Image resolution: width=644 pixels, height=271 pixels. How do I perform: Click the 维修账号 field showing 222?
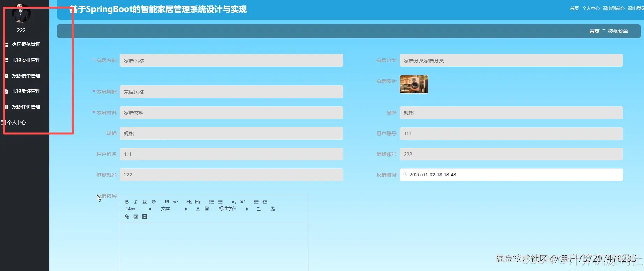pyautogui.click(x=511, y=154)
